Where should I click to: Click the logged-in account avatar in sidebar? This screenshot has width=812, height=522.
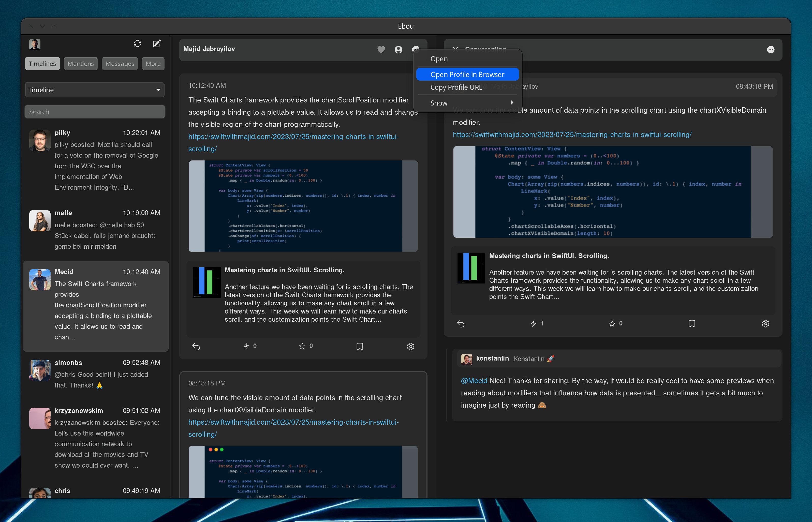click(x=35, y=44)
